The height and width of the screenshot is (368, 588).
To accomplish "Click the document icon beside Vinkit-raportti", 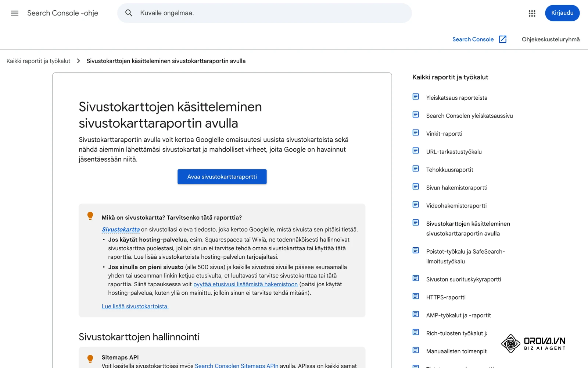I will coord(416,132).
